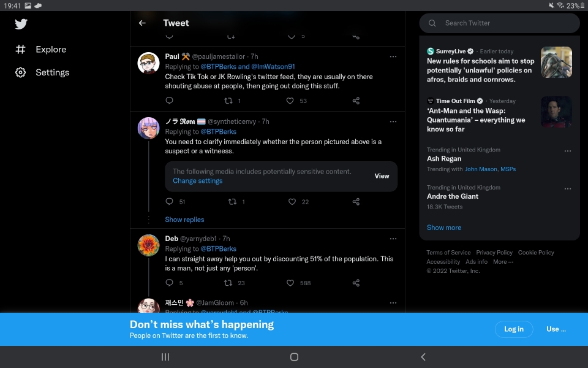Open more options on @JamGloom tweet
The width and height of the screenshot is (588, 368).
[393, 302]
